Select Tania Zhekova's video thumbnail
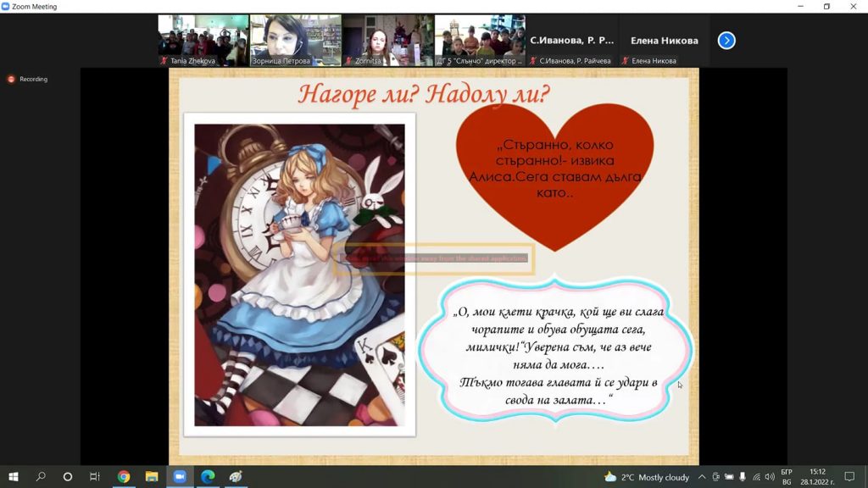Viewport: 868px width, 488px height. [203, 41]
